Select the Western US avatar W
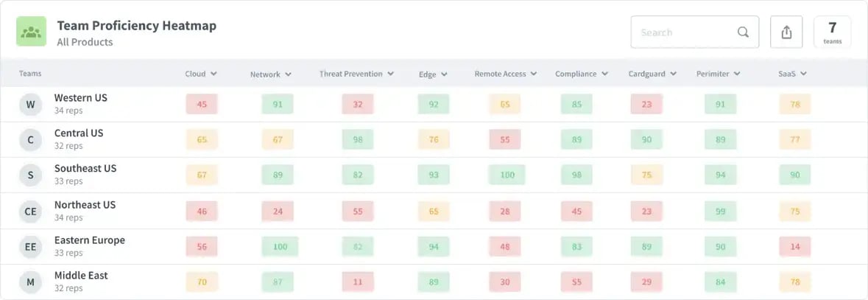 click(x=30, y=104)
